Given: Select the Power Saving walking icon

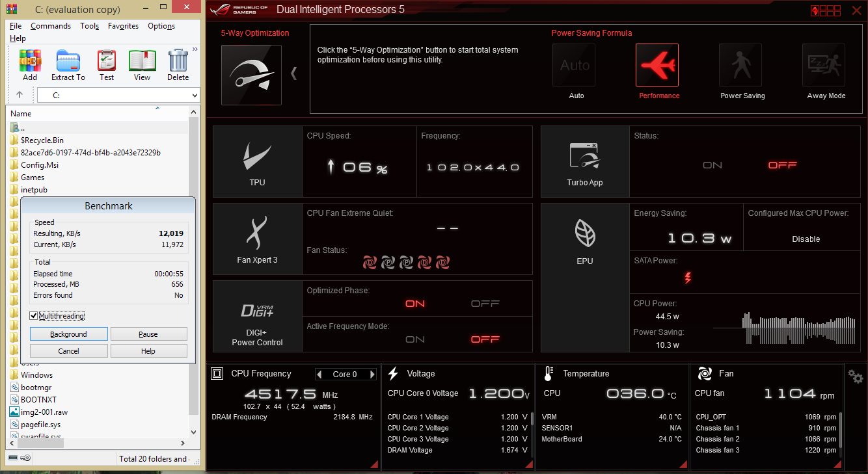Looking at the screenshot, I should click(740, 66).
